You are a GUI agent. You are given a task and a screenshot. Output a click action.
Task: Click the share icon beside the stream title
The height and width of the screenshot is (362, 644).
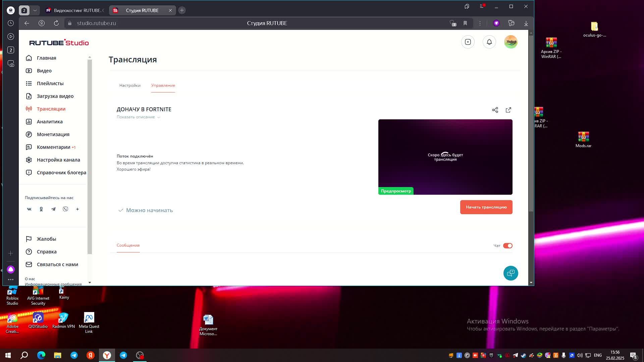[x=495, y=110]
